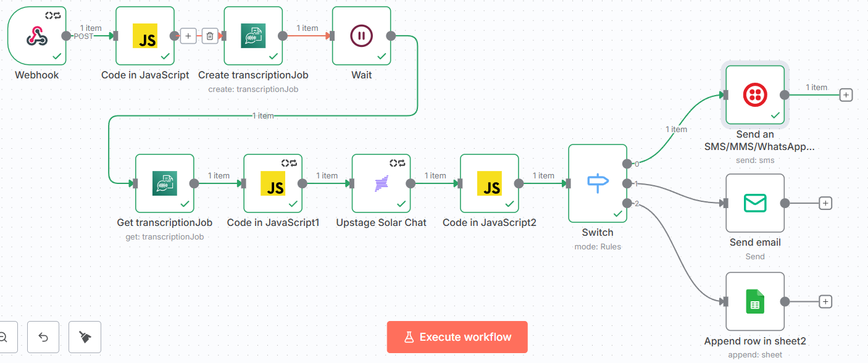Add node between Code and Create transcriptionJob
Screen dimensions: 868x363
tap(188, 36)
